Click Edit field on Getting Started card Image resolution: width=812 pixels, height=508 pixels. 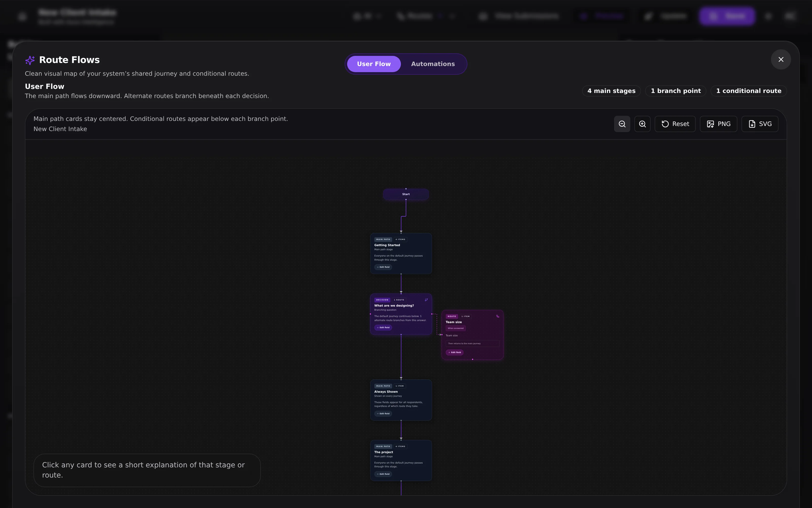click(383, 267)
